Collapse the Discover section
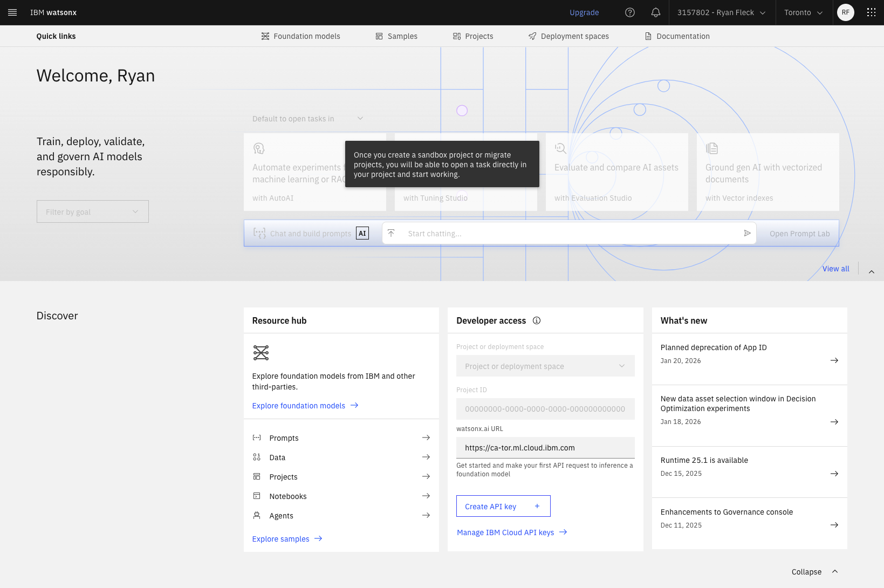 point(814,572)
